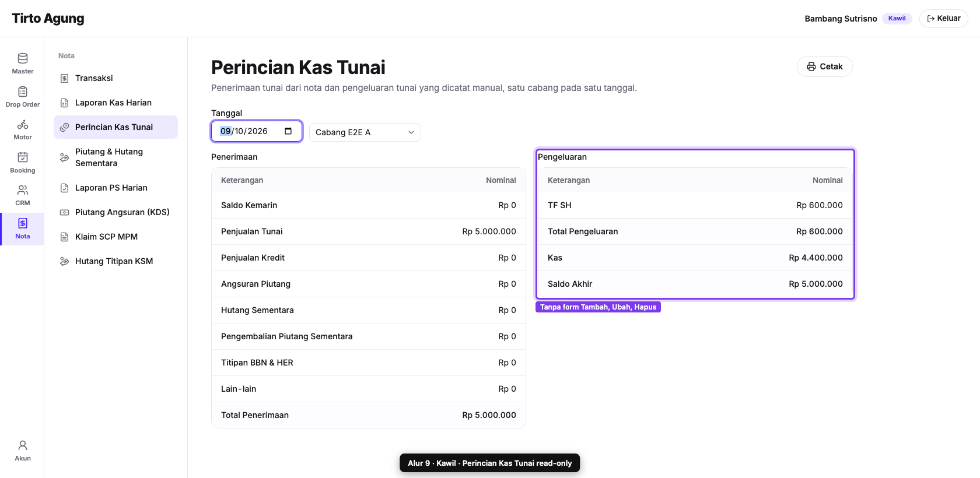
Task: Open the calendar picker in Tanggal field
Action: (x=288, y=131)
